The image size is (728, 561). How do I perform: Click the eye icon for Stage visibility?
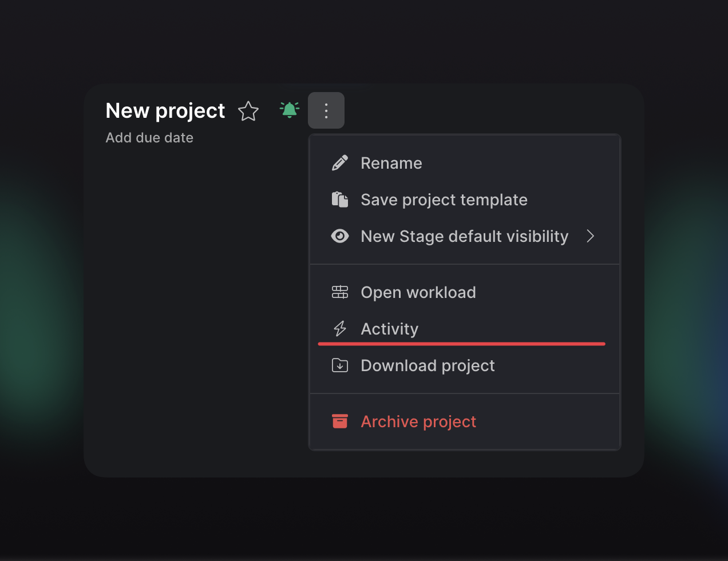(340, 236)
